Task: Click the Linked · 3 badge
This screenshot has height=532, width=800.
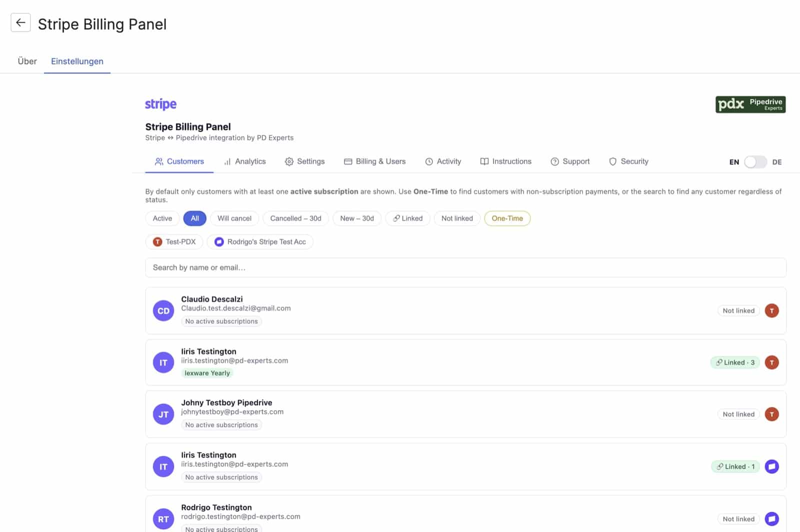Action: pyautogui.click(x=735, y=363)
